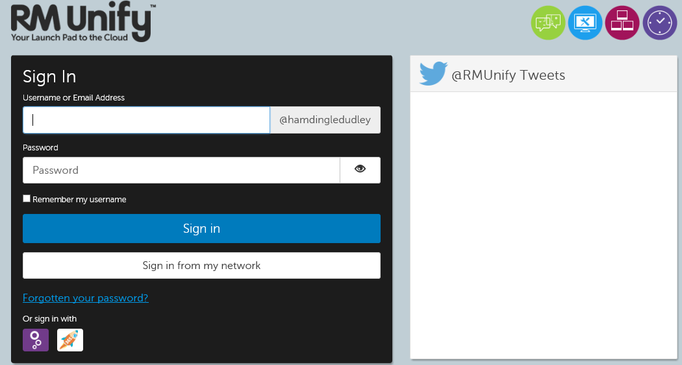Viewport: 682px width, 365px height.
Task: Click the RM Unify logo
Action: (x=83, y=22)
